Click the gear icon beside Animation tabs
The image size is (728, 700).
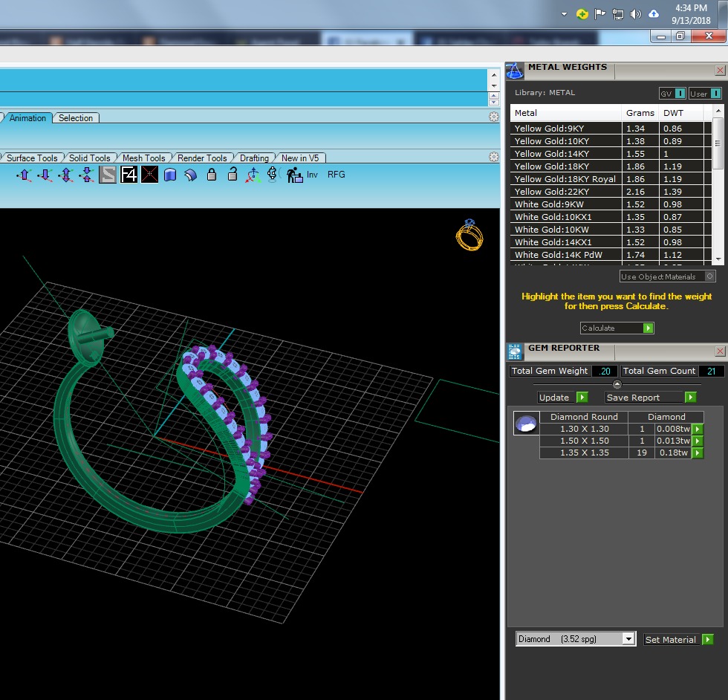[494, 117]
